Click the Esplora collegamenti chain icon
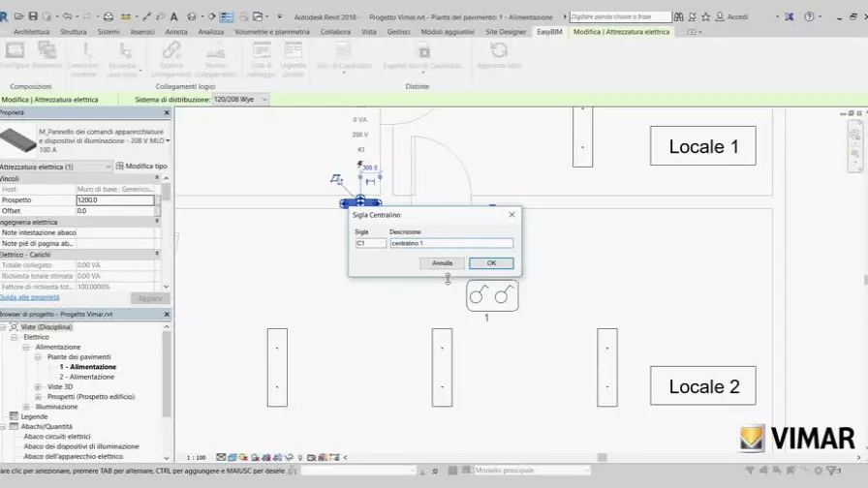The image size is (868, 488). click(x=171, y=51)
